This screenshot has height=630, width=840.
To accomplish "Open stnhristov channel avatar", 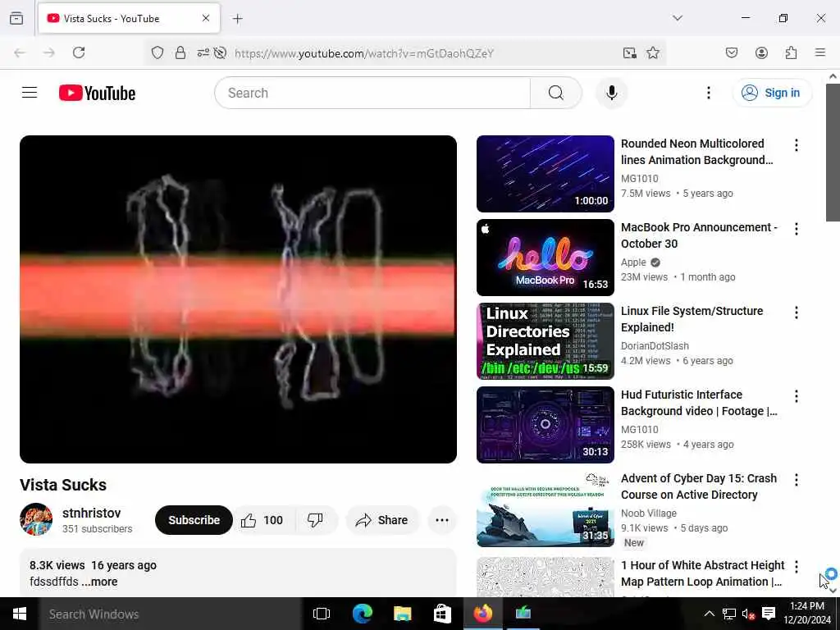I will click(x=36, y=519).
